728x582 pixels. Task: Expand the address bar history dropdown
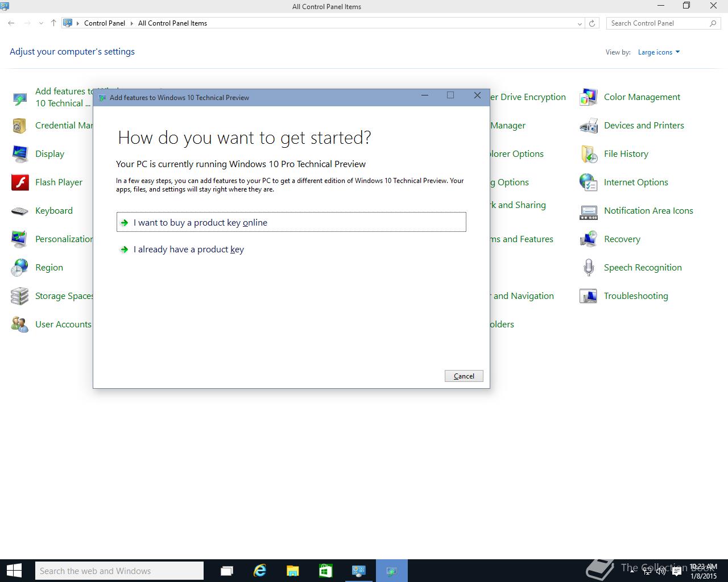(x=580, y=23)
